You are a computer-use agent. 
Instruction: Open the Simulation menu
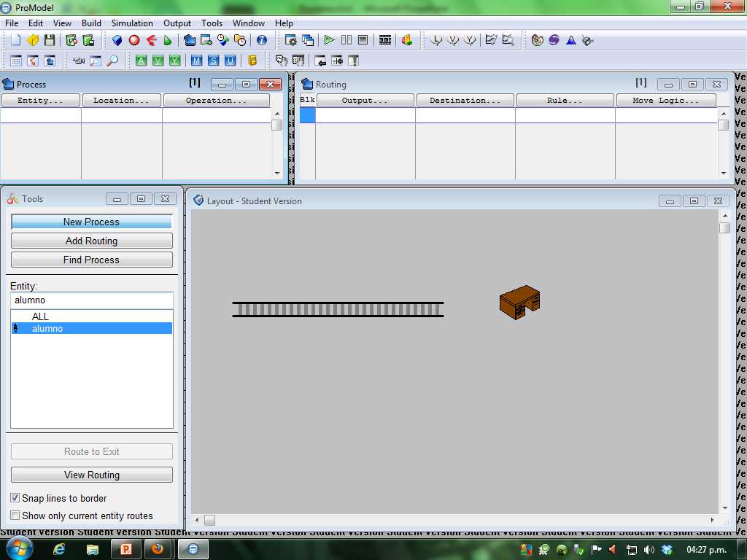point(132,23)
